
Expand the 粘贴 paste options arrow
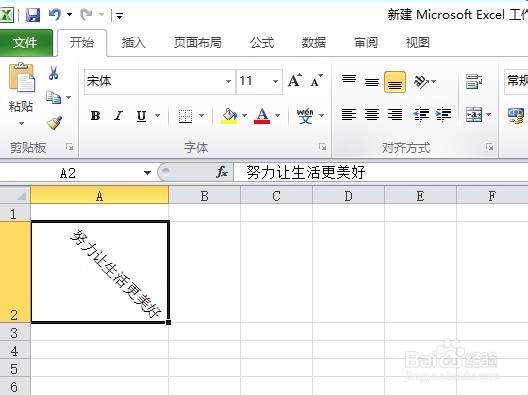click(x=21, y=124)
